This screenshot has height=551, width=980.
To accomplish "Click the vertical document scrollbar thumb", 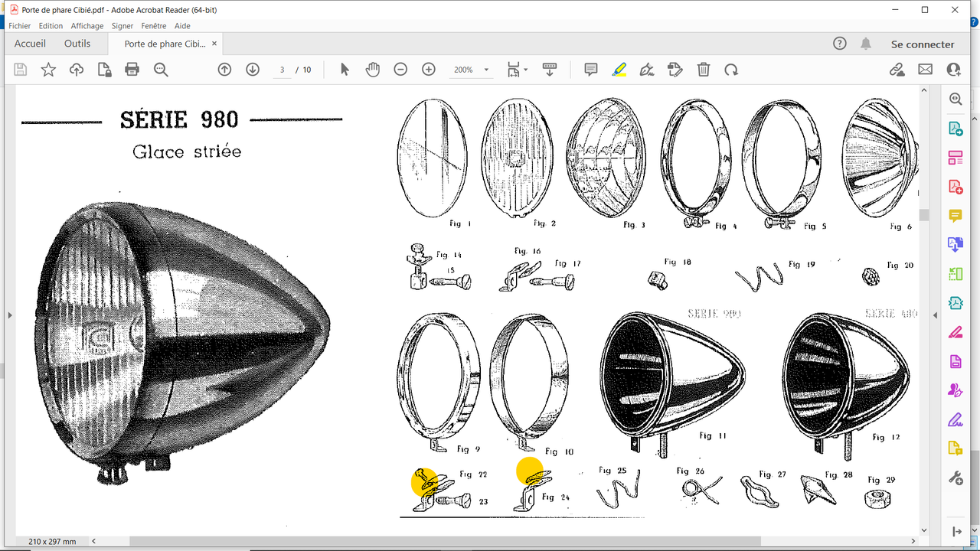I will 924,215.
